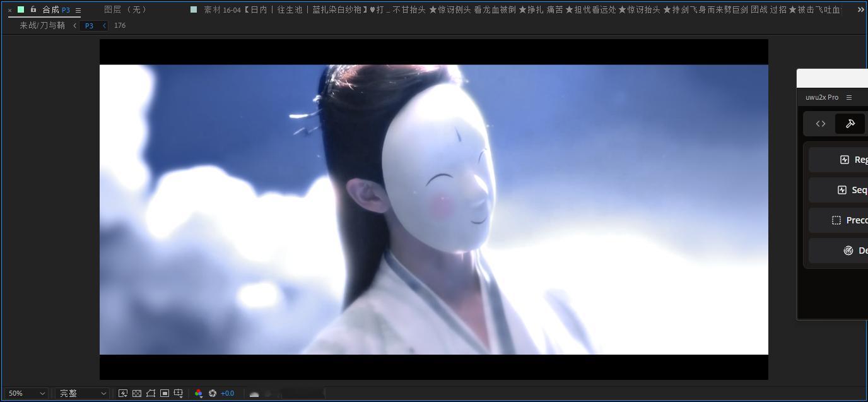868x402 pixels.
Task: Click the +0.0 exposure value
Action: 227,393
